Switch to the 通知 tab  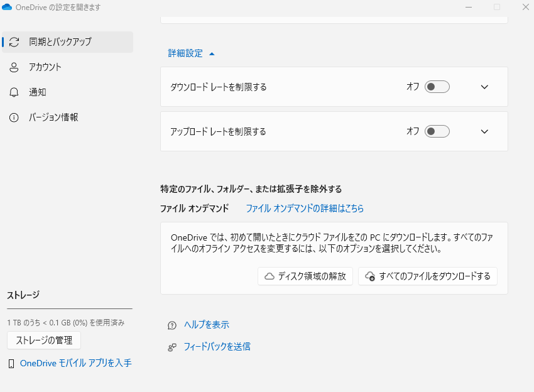coord(38,92)
